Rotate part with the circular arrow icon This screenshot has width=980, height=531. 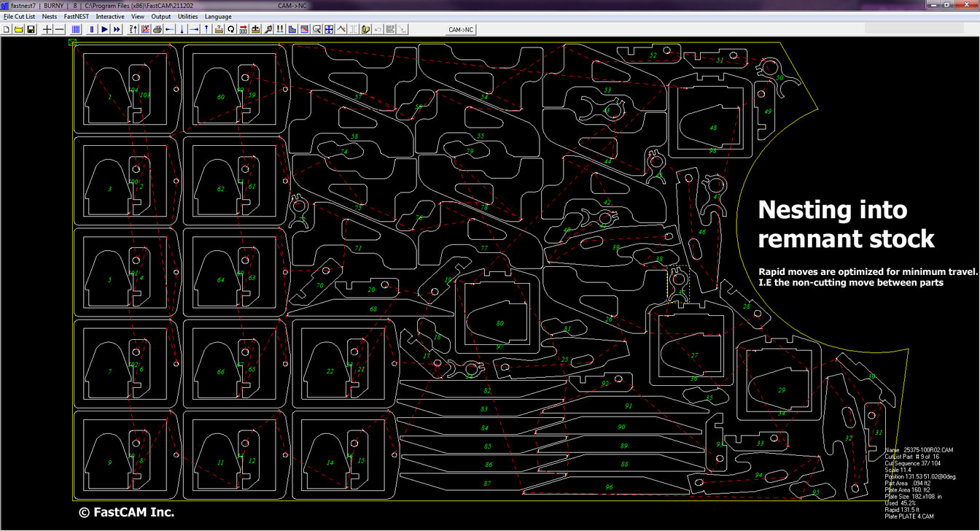pos(230,29)
